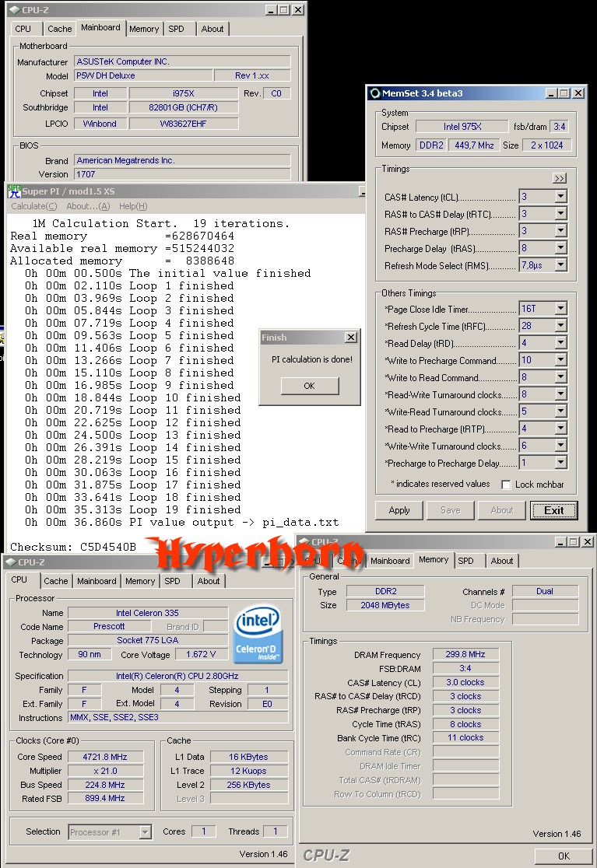Screen dimensions: 597x868
Task: Close the top CPU-Z window
Action: pos(298,10)
